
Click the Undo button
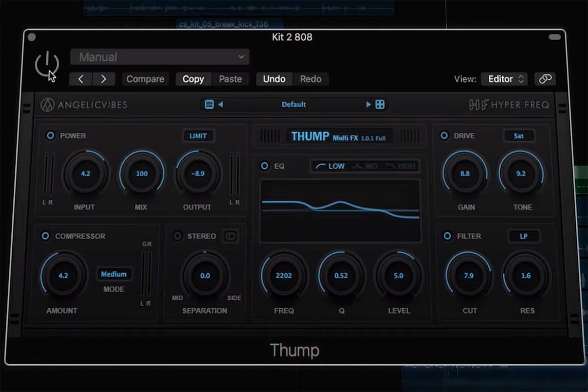[274, 79]
